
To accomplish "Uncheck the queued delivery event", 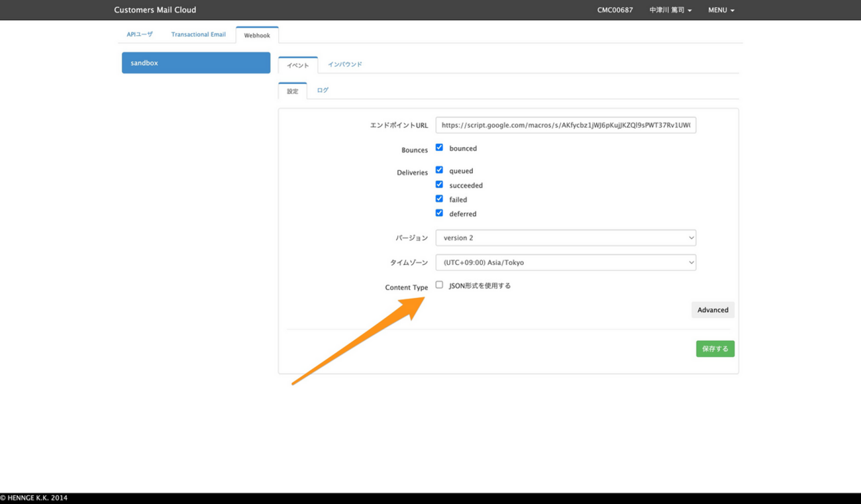I will coord(439,170).
